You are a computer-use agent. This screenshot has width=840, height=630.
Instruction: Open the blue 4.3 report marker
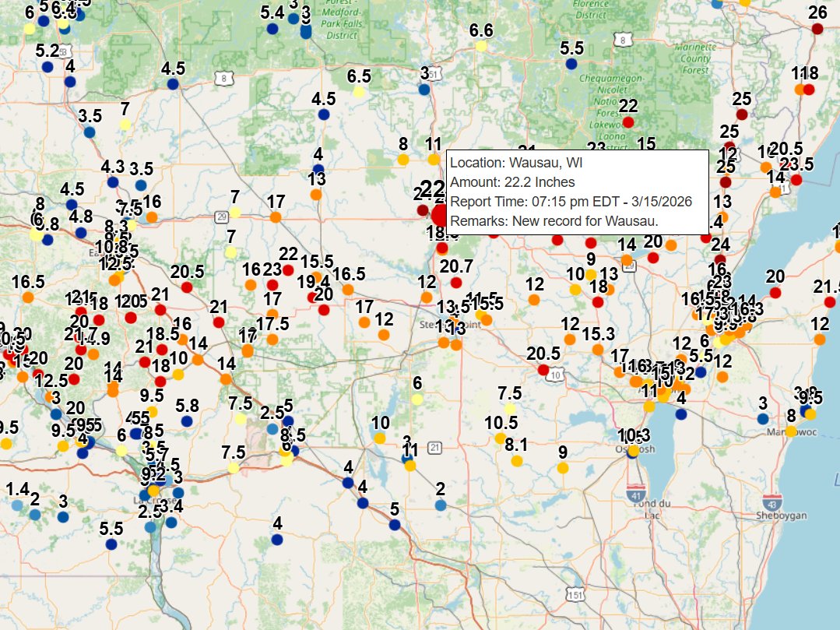coord(113,182)
